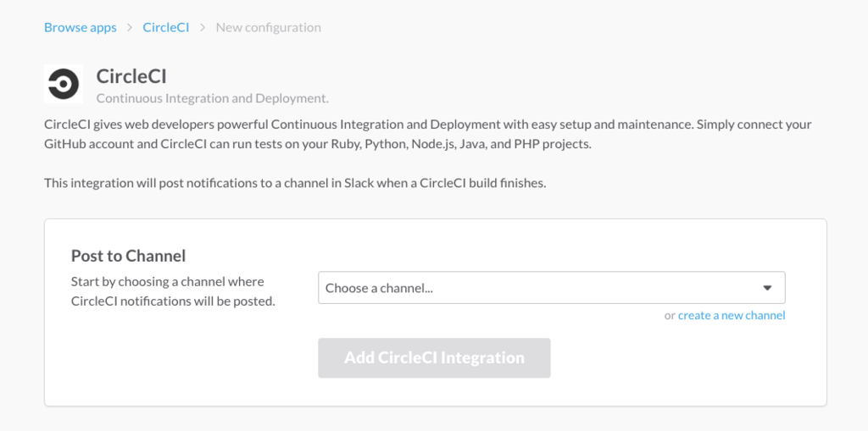The height and width of the screenshot is (431, 868).
Task: Click the CircleCI logo icon
Action: click(x=64, y=84)
